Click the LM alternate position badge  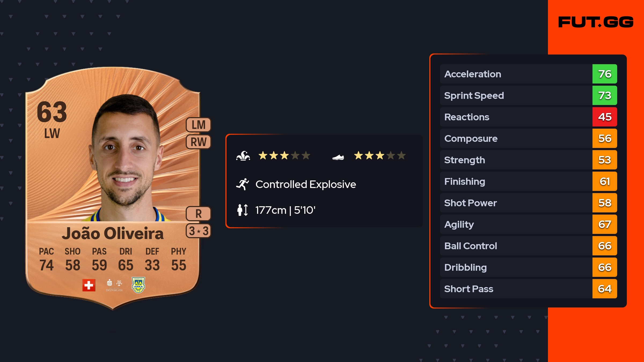coord(199,125)
